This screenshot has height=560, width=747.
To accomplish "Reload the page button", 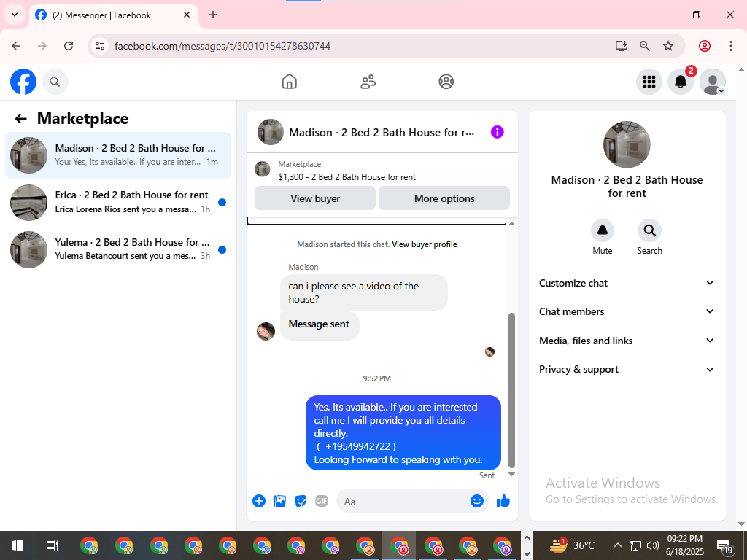I will tap(69, 46).
